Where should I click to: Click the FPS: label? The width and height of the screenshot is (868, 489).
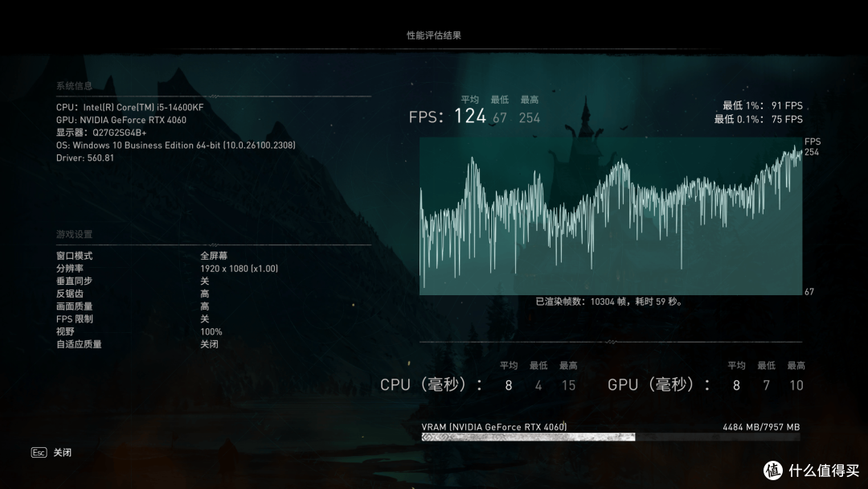point(426,117)
